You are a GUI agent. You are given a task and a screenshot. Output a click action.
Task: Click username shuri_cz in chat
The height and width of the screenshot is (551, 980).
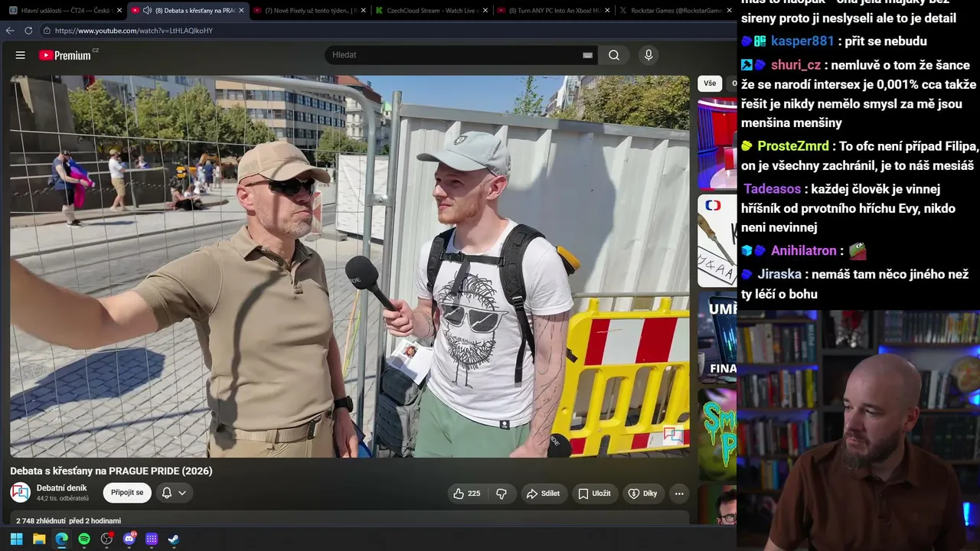point(796,65)
